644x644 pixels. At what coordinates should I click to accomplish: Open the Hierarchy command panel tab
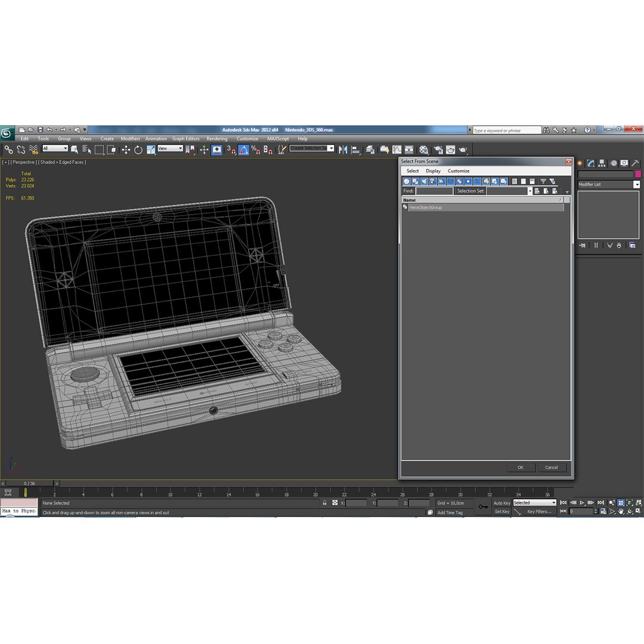[x=602, y=163]
